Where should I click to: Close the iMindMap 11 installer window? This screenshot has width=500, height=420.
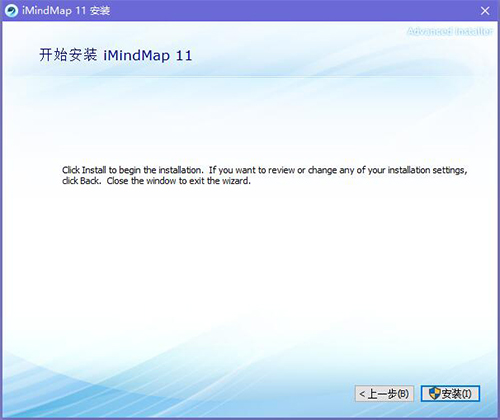tap(485, 11)
